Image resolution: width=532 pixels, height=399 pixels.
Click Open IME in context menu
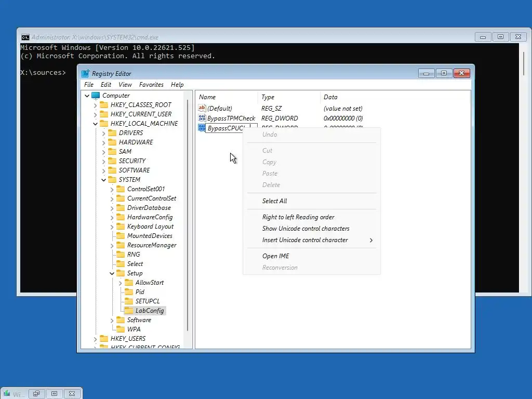click(x=275, y=256)
